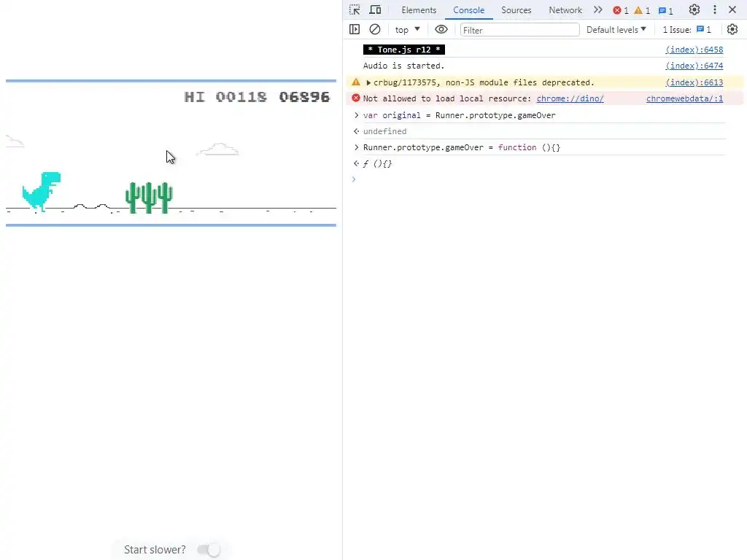Select the Tone.js r12 log entry
The height and width of the screenshot is (560, 747).
(403, 50)
